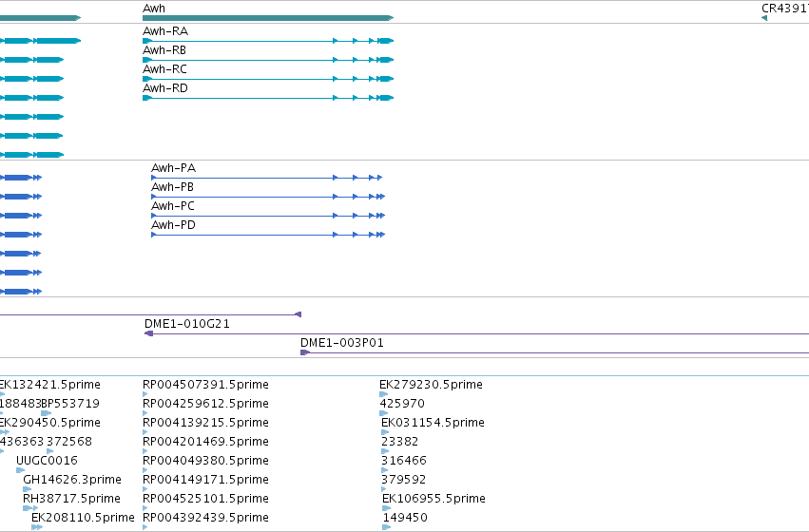This screenshot has width=809, height=532.
Task: Select the RP004049380.5prime label
Action: pos(206,461)
